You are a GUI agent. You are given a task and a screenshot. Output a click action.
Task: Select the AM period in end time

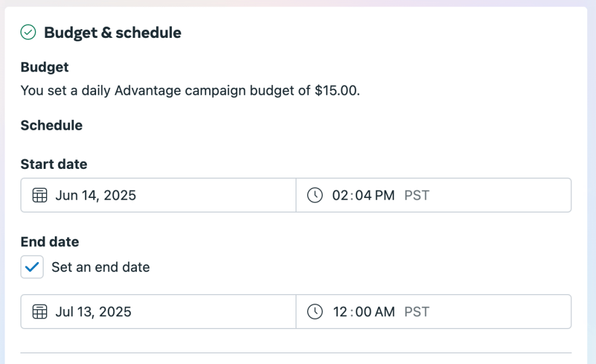coord(385,312)
